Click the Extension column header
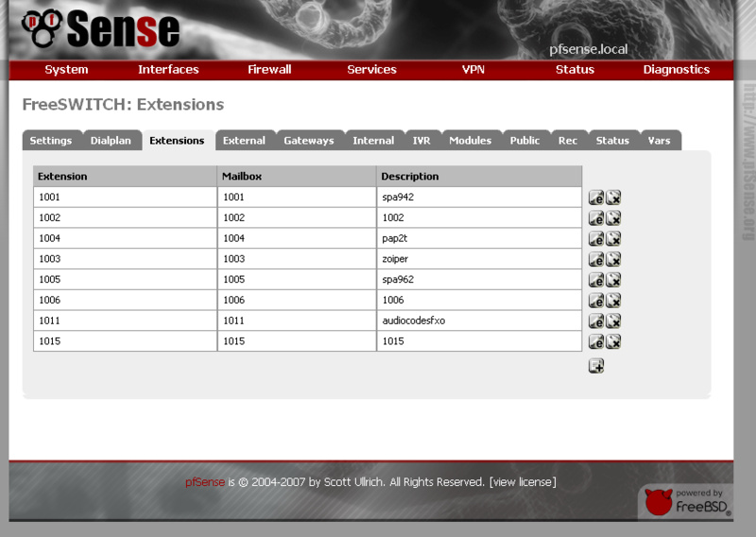The image size is (756, 537). point(125,177)
